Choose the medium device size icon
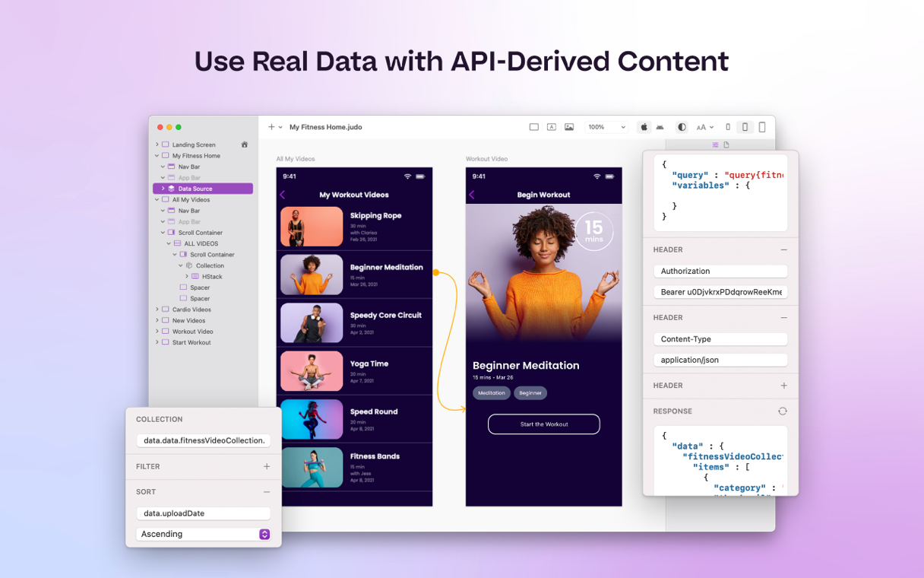924x578 pixels. (745, 127)
